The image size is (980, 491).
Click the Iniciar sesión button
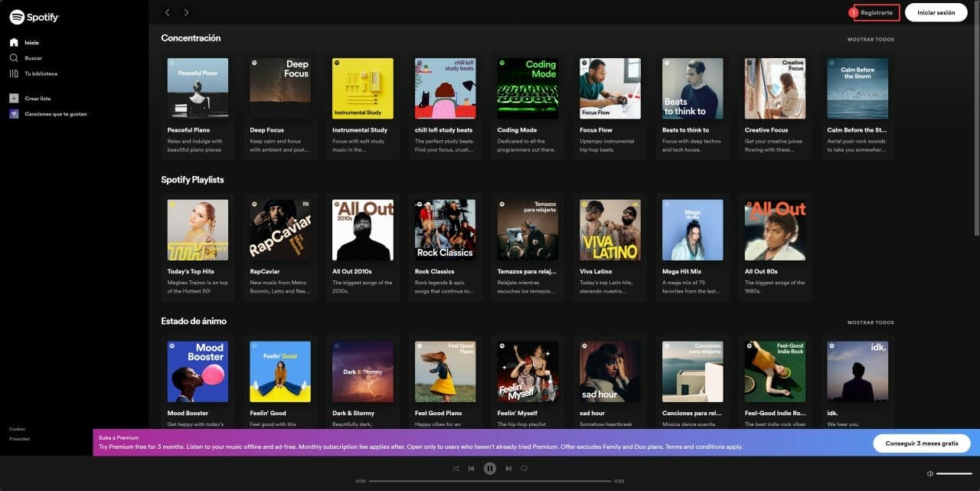[x=936, y=13]
